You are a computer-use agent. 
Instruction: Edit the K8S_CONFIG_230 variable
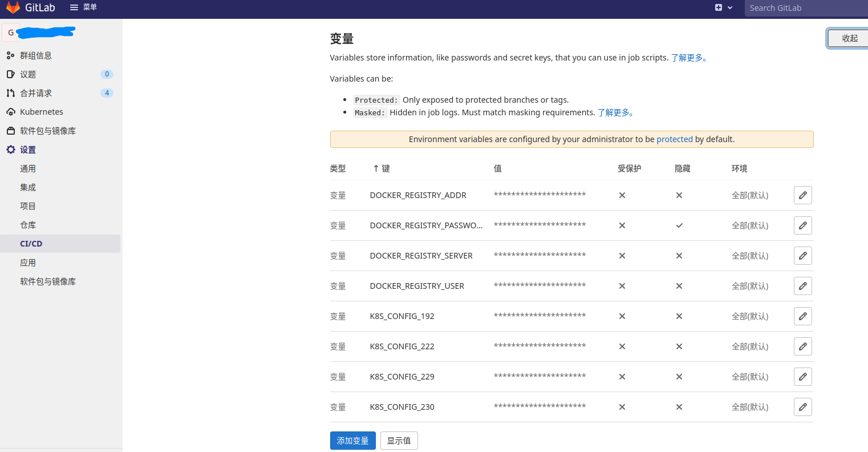pyautogui.click(x=802, y=407)
